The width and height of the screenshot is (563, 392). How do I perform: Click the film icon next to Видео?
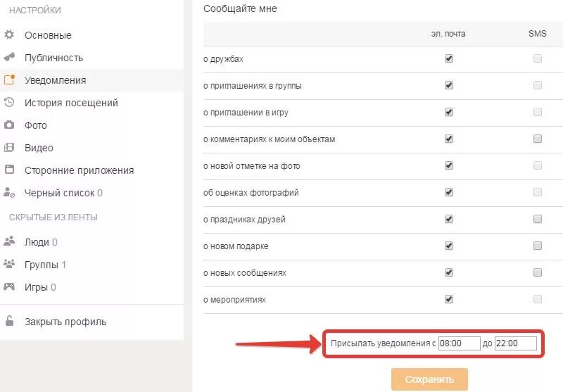coord(9,147)
